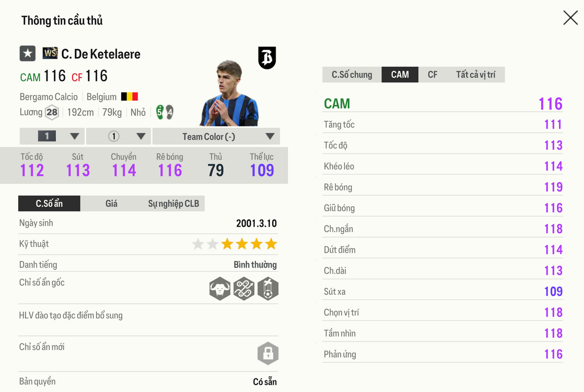Click the Belgium flag icon
This screenshot has width=584, height=392.
(x=130, y=97)
